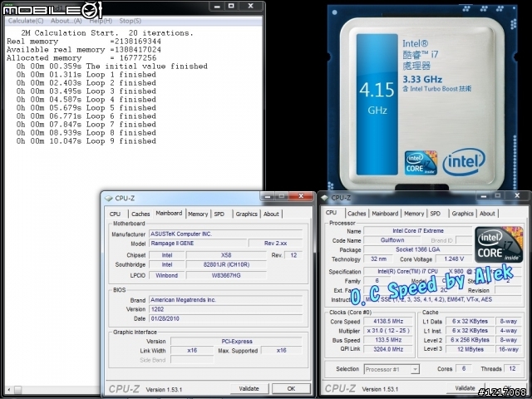Image resolution: width=532 pixels, height=399 pixels.
Task: Click the 4.15 GHz frequency bar on gadget
Action: click(x=377, y=104)
